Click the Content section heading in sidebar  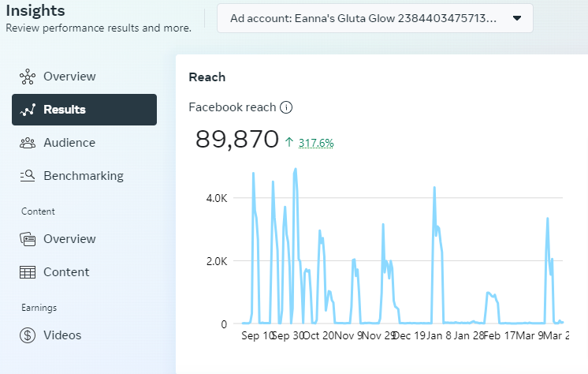pyautogui.click(x=38, y=211)
